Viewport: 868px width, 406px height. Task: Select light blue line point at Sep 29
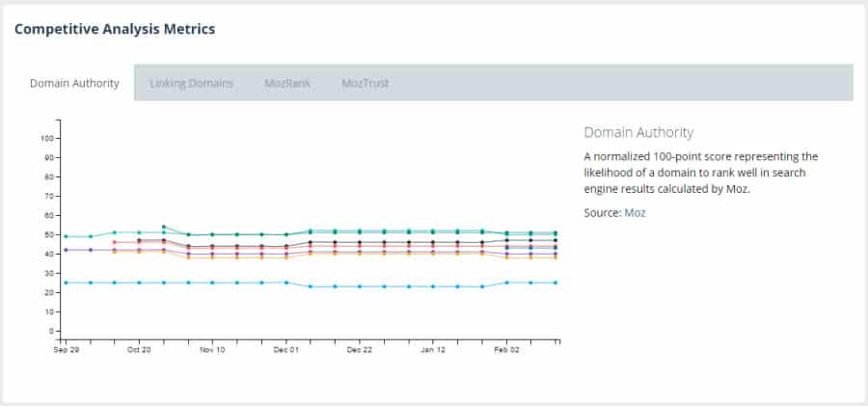66,283
